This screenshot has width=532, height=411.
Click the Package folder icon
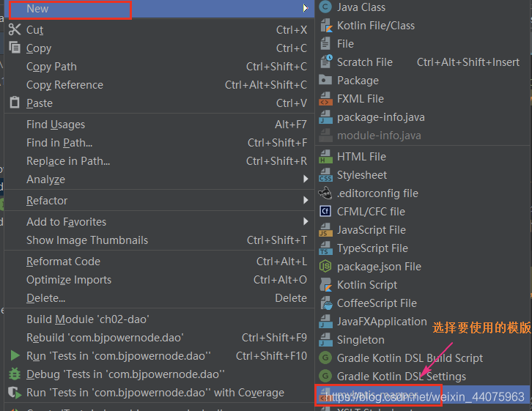[x=325, y=81]
